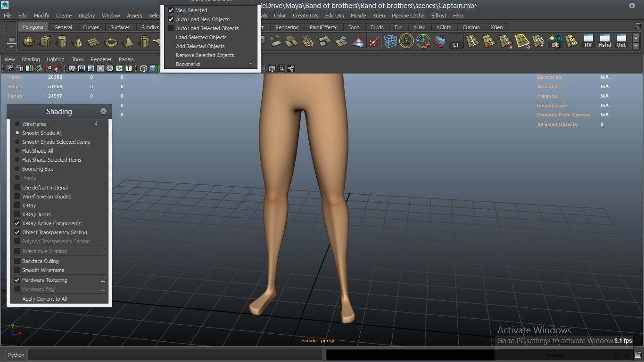Click the Camera Attributes panel icon
The width and height of the screenshot is (644, 362).
(20, 68)
